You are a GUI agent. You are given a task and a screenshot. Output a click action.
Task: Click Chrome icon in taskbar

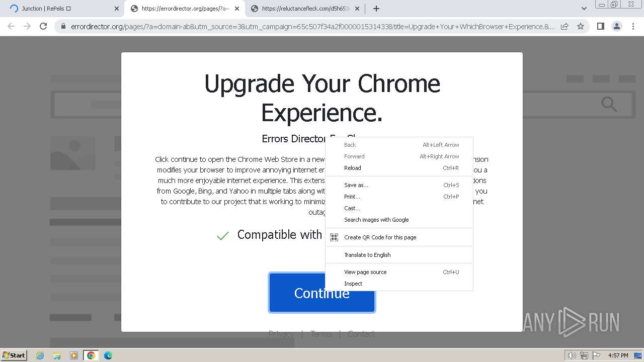91,355
